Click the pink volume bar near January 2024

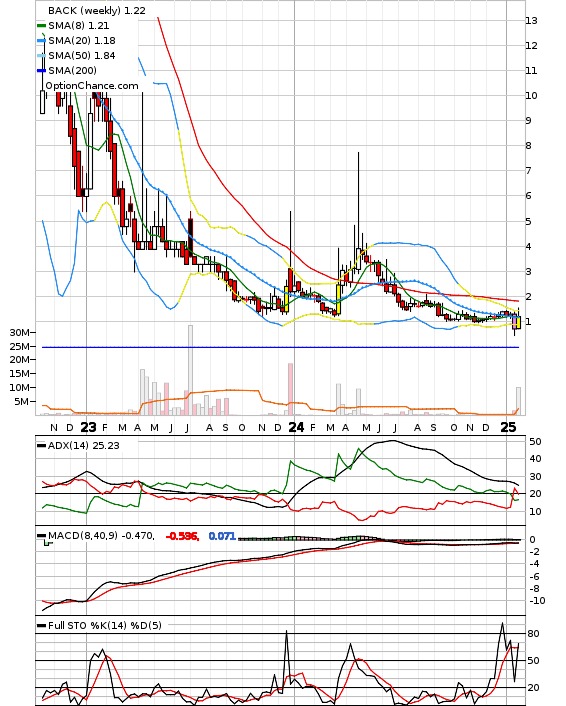(x=290, y=389)
